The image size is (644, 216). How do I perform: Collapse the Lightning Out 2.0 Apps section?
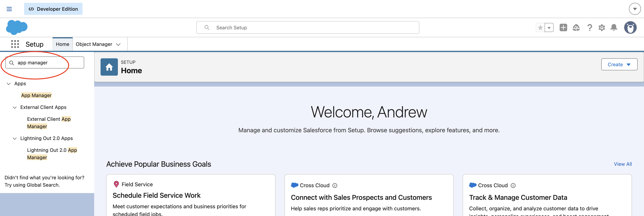[15, 138]
